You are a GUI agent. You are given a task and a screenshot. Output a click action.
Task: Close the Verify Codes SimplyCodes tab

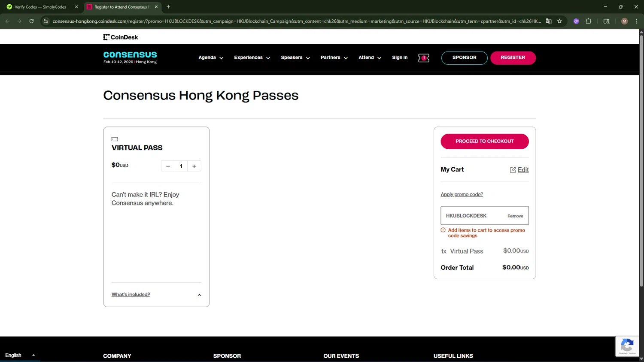[76, 7]
